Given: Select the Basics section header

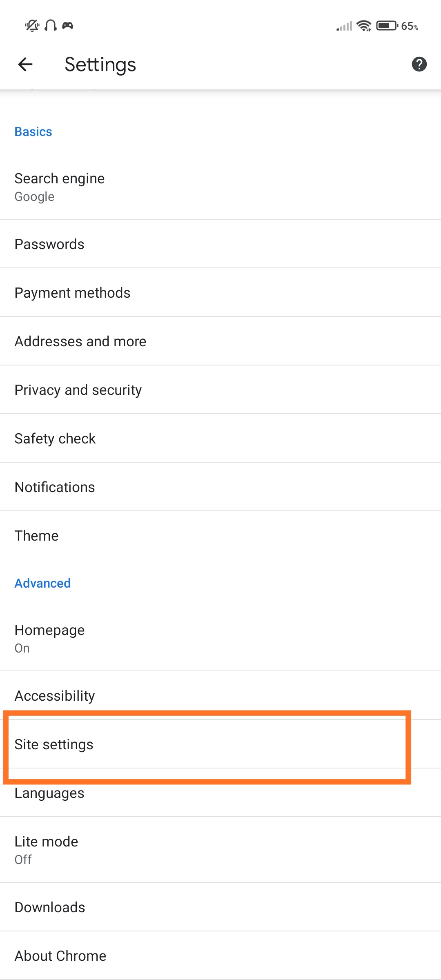Looking at the screenshot, I should click(x=33, y=131).
